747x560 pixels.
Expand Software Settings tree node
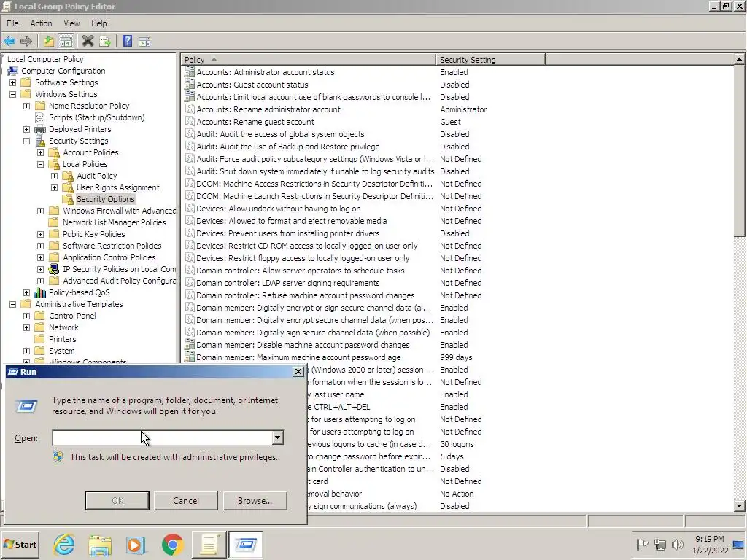click(13, 82)
